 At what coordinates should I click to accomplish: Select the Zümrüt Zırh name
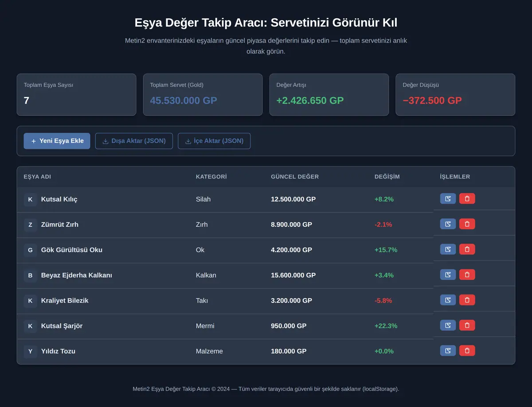[x=60, y=225]
